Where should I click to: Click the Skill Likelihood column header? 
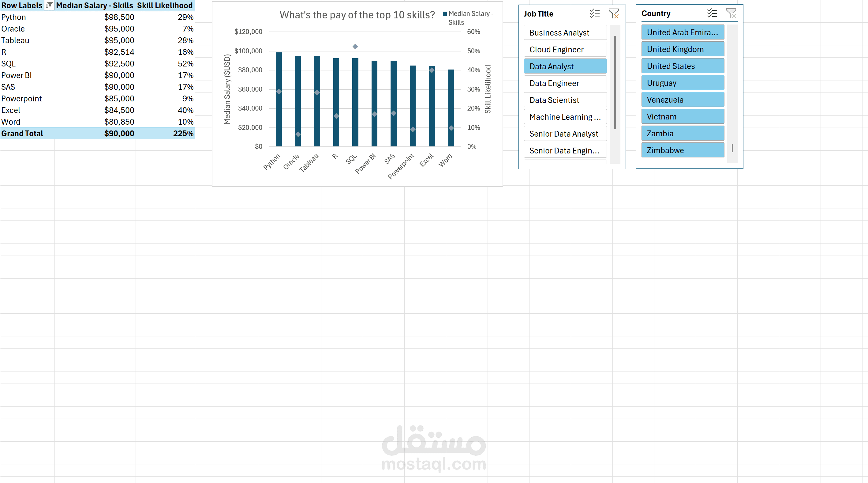click(165, 6)
